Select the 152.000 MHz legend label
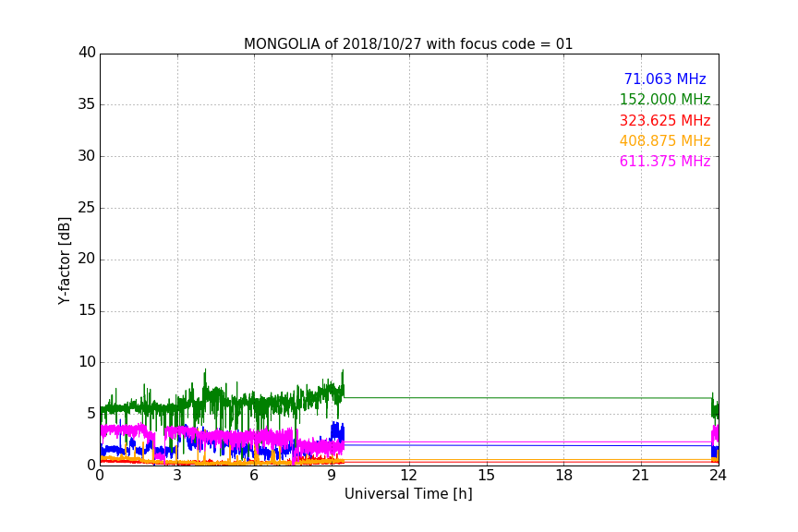Viewport: 798px width, 532px height. [x=664, y=100]
